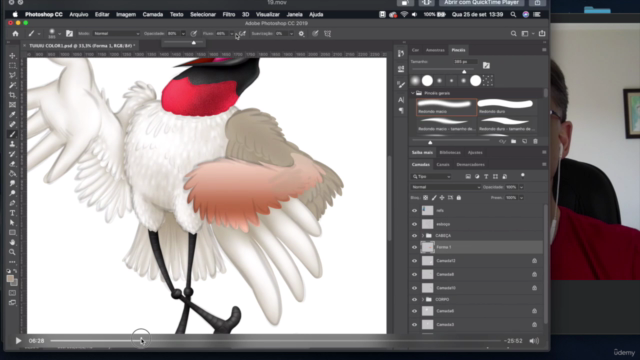Toggle pressure for opacity button
640x360 pixels.
coord(194,34)
